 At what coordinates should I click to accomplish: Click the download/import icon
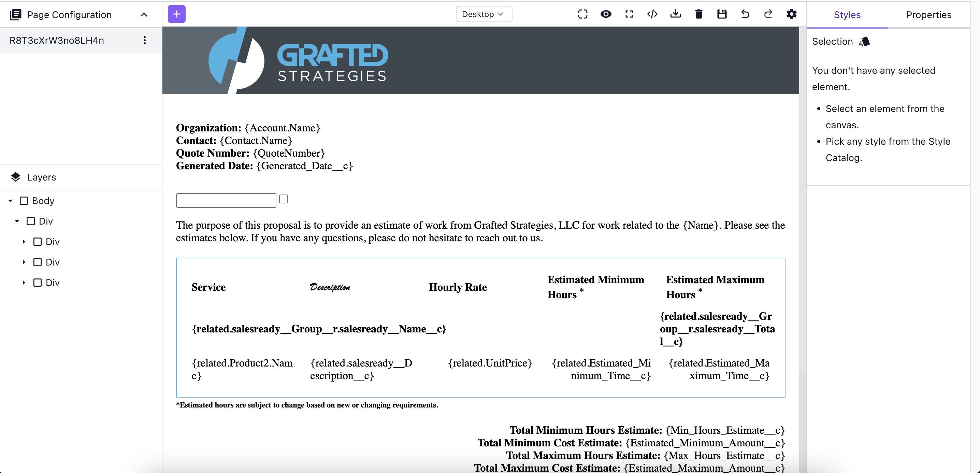tap(675, 14)
